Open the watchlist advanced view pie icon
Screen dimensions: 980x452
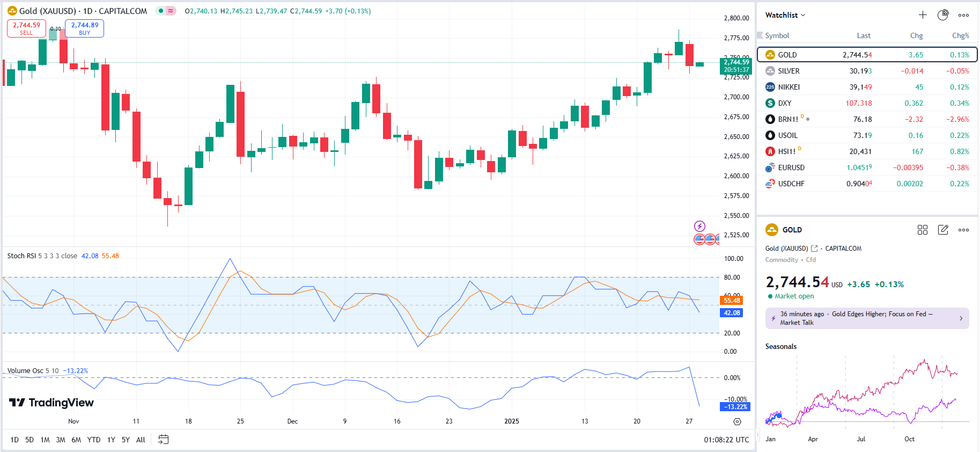(942, 15)
